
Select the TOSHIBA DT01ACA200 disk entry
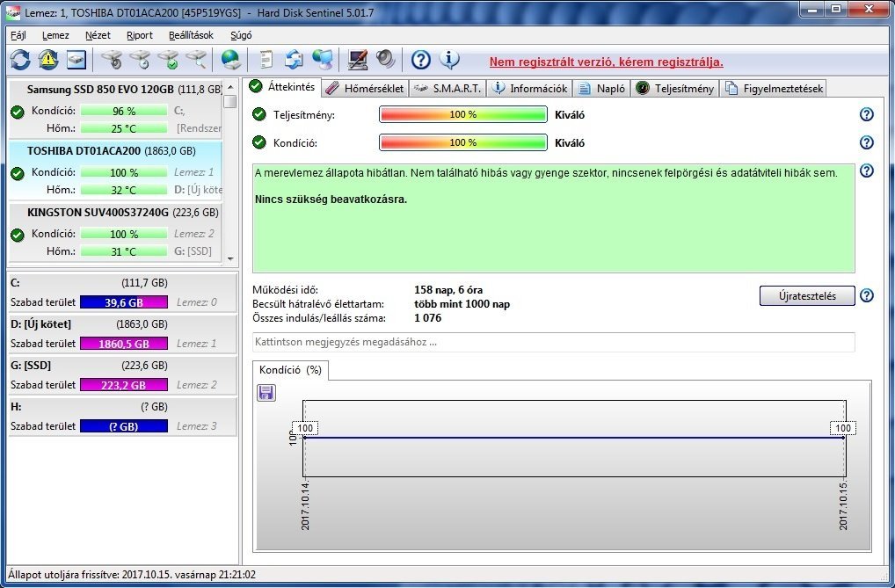[x=115, y=171]
